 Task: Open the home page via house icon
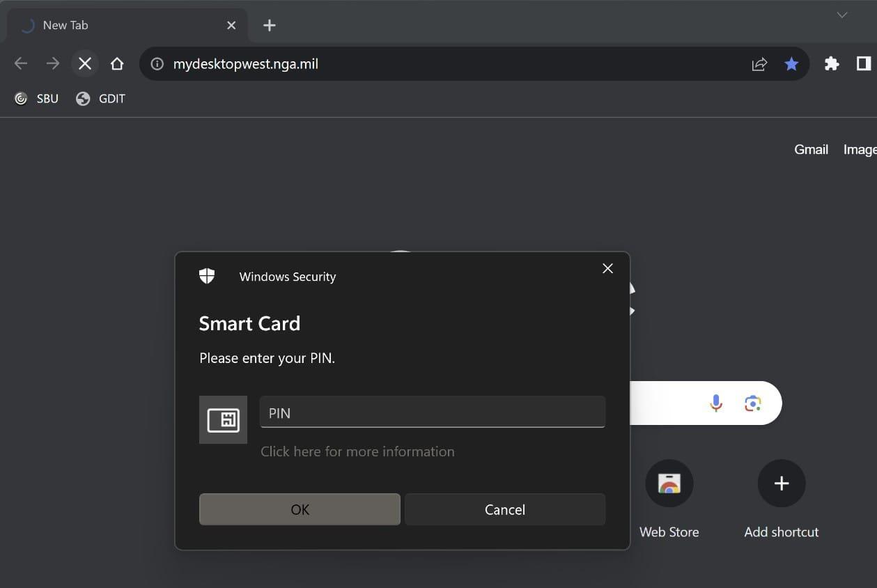pyautogui.click(x=117, y=64)
